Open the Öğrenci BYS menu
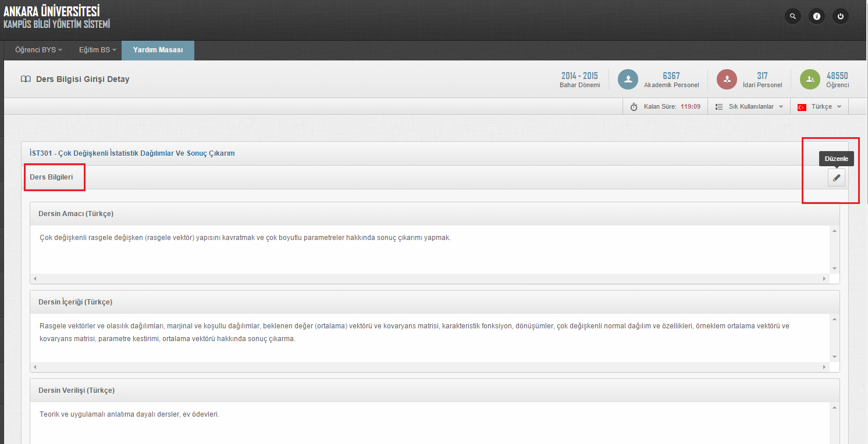 [x=38, y=50]
